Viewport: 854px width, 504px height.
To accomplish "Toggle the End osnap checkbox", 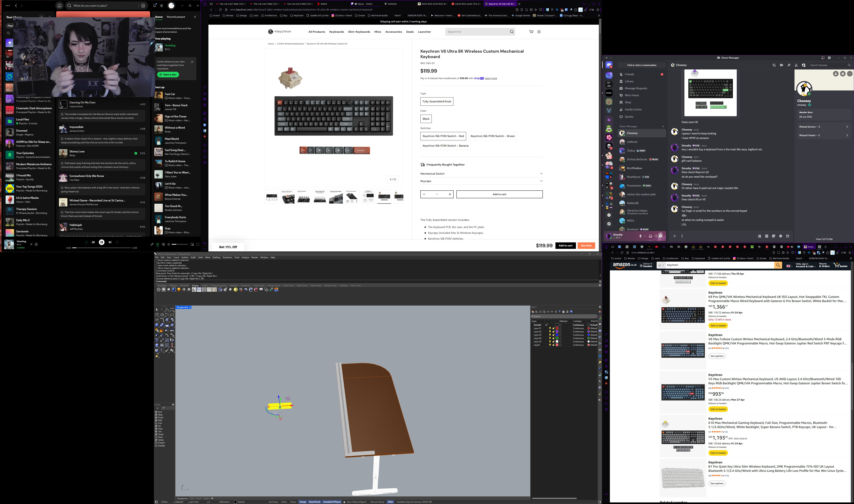I will [156, 412].
